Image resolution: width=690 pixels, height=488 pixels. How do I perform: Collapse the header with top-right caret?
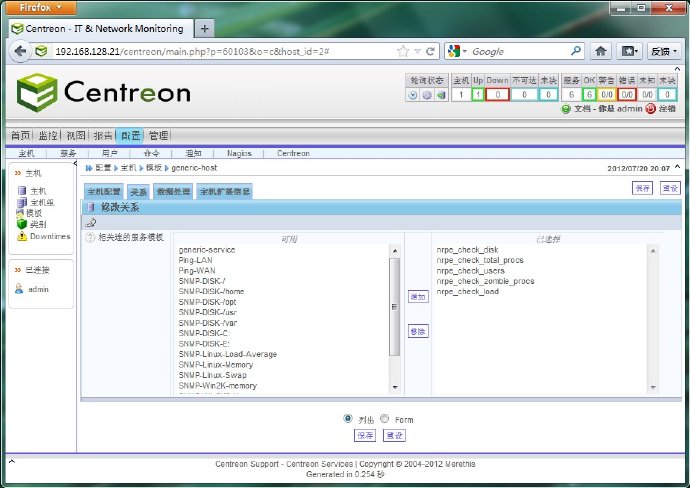[x=677, y=69]
